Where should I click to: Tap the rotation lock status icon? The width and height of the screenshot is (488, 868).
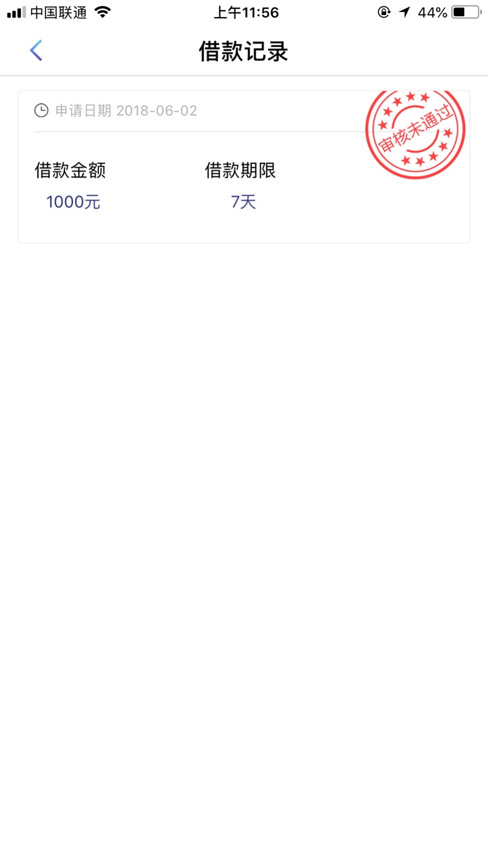click(384, 12)
